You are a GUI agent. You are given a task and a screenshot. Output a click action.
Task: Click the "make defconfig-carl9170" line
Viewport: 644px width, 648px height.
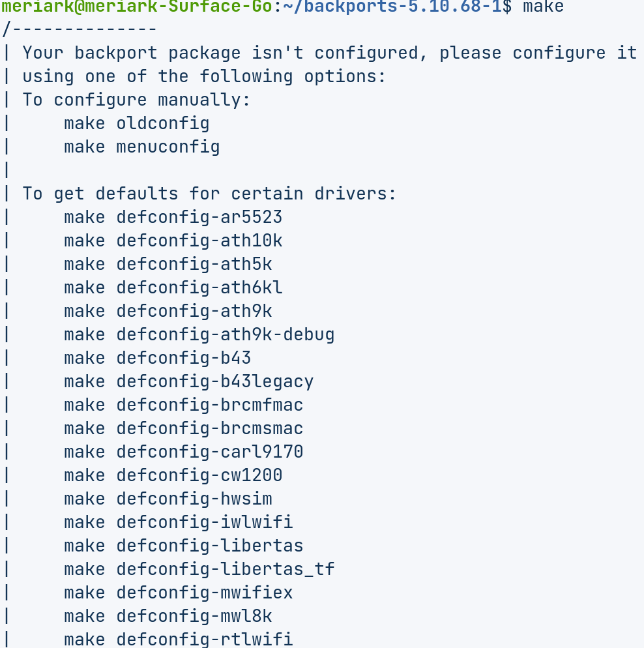pos(183,452)
